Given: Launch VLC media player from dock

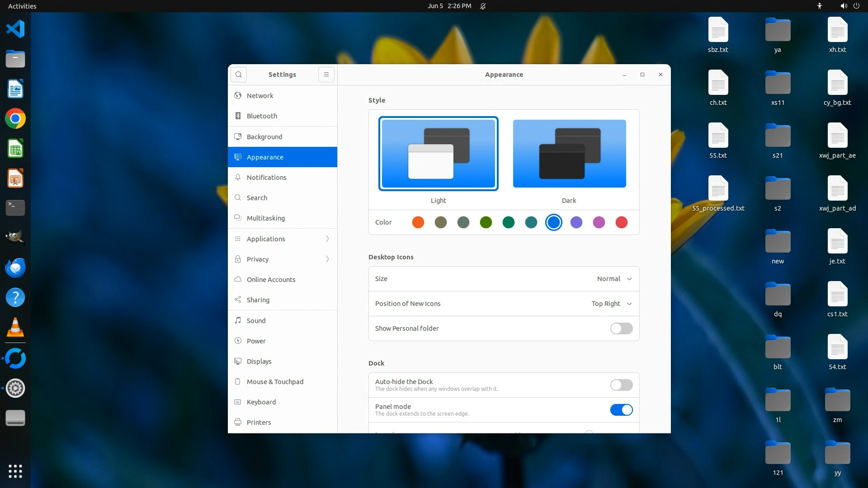Looking at the screenshot, I should pos(15,328).
